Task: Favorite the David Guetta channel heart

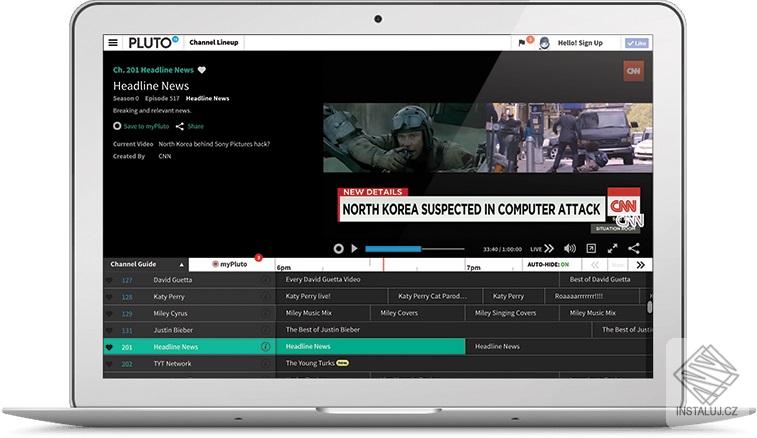Action: [109, 280]
